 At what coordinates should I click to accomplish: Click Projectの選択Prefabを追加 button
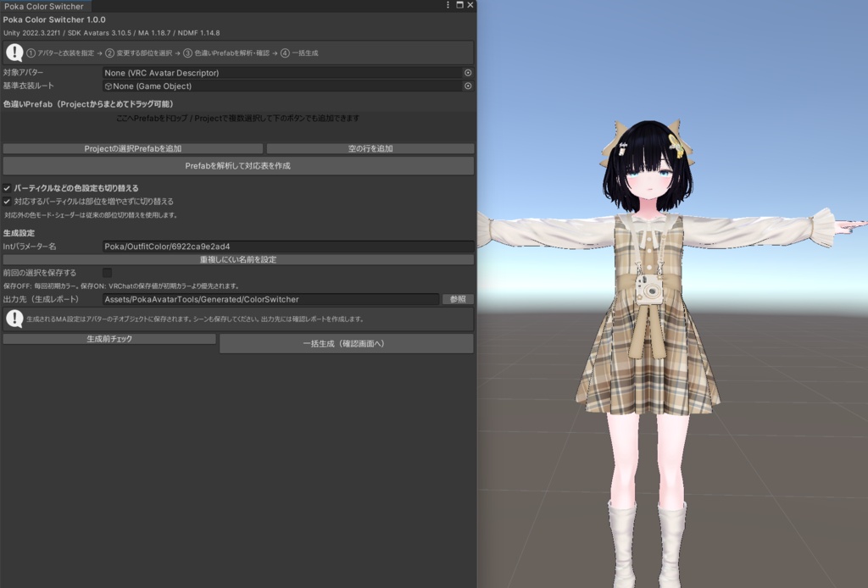(x=133, y=149)
